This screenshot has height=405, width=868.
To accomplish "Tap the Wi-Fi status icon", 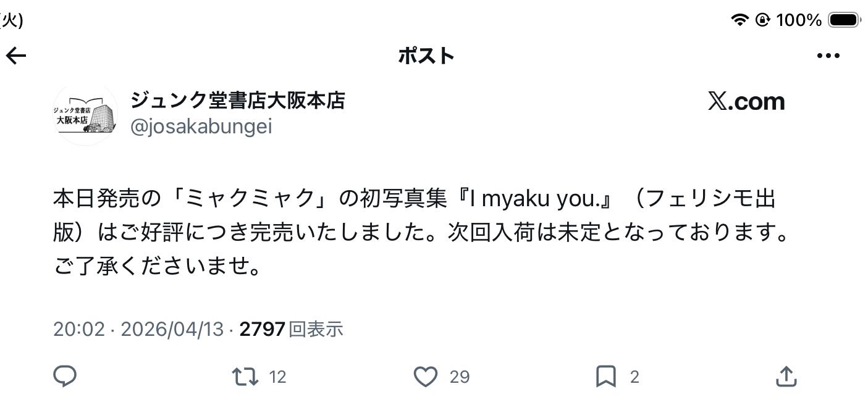I will point(739,20).
